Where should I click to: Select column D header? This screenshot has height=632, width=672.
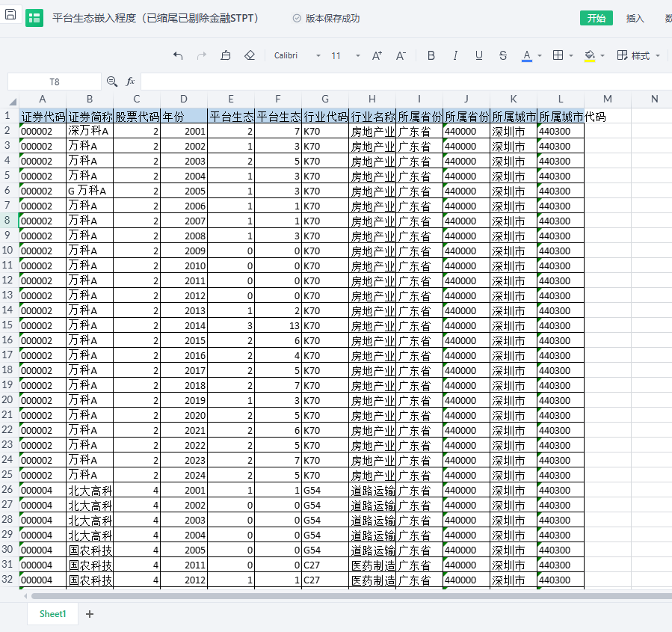tap(183, 99)
